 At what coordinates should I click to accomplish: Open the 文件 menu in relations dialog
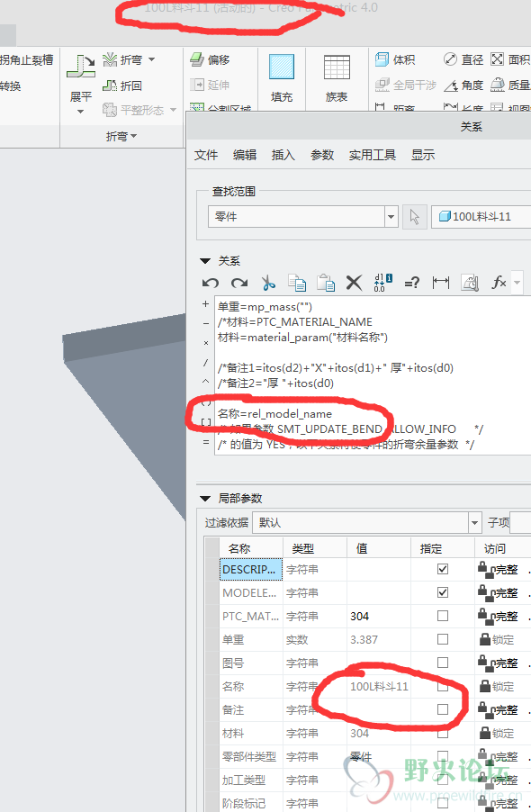(206, 155)
